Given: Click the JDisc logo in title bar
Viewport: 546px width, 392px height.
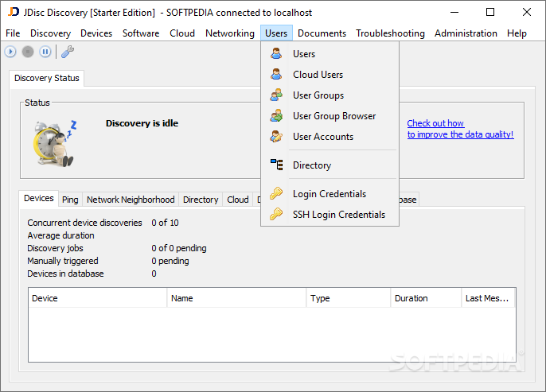Looking at the screenshot, I should pyautogui.click(x=14, y=12).
